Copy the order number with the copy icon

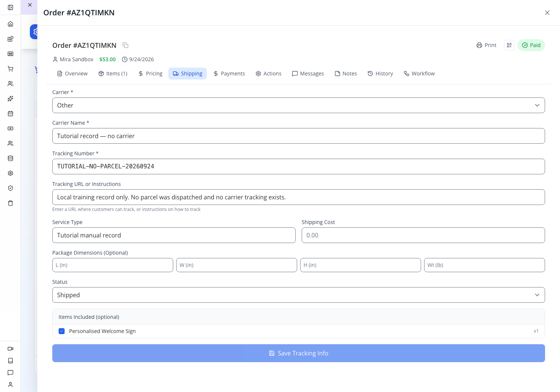[x=125, y=45]
